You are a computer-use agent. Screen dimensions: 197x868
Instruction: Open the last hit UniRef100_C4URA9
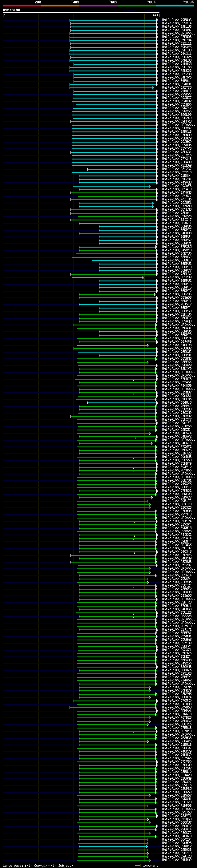pyautogui.click(x=177, y=860)
